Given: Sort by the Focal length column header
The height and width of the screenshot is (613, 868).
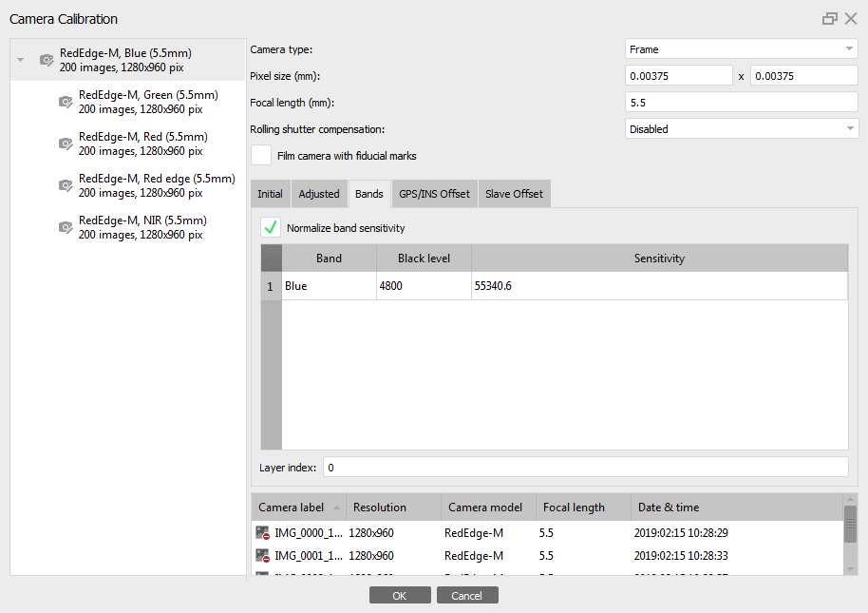Looking at the screenshot, I should (583, 507).
